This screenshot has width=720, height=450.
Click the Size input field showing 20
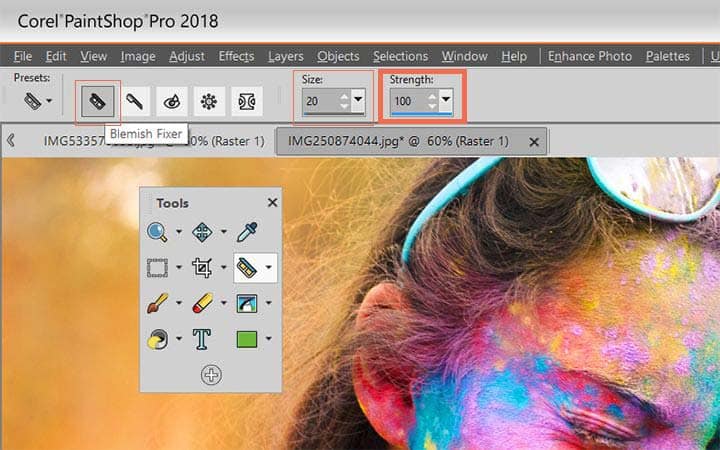click(321, 101)
